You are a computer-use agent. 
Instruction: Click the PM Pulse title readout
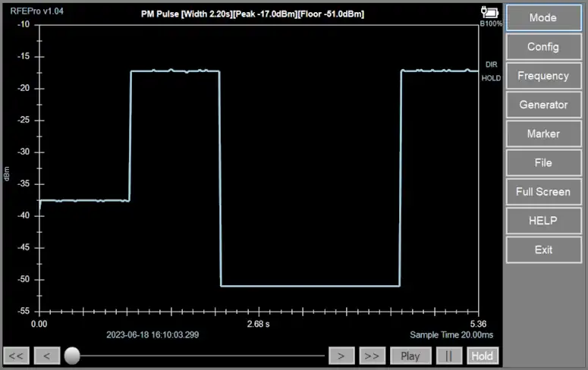tap(253, 14)
